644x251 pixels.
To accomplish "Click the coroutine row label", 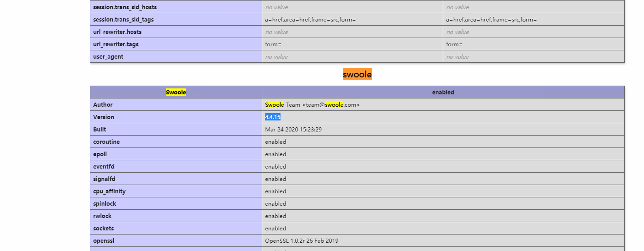I will pyautogui.click(x=106, y=142).
